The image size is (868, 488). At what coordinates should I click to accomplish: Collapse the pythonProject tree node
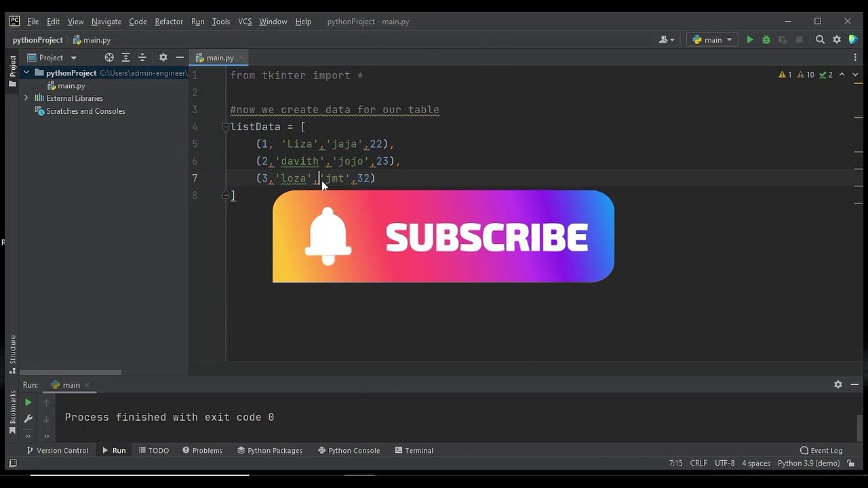tap(26, 73)
